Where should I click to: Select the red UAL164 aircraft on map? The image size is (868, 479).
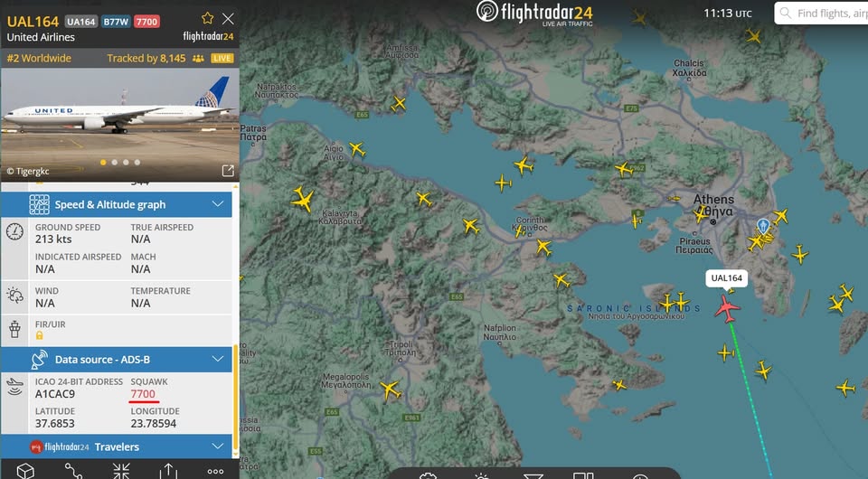(x=727, y=308)
